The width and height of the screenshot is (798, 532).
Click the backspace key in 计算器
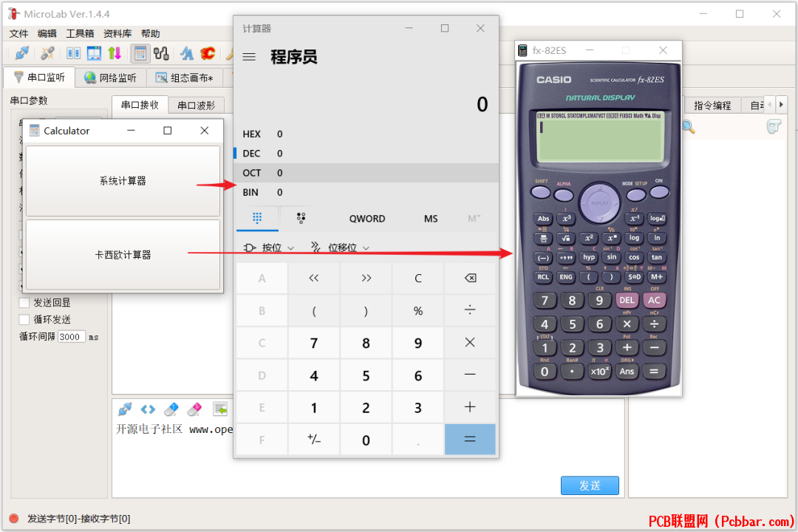click(x=470, y=278)
